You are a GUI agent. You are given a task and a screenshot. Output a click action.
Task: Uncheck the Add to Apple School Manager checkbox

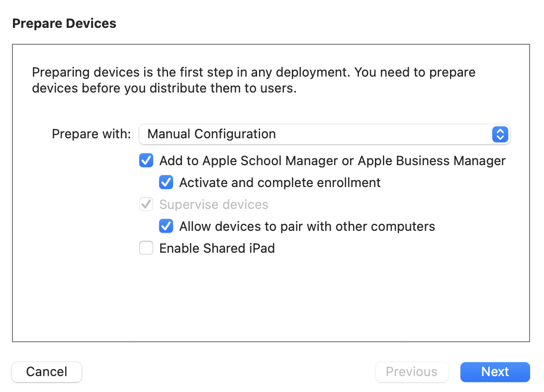pyautogui.click(x=146, y=161)
